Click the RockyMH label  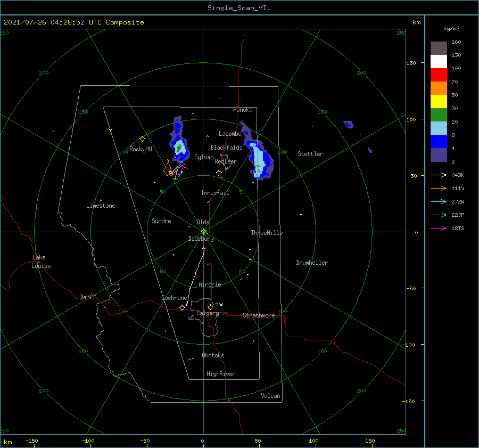point(141,149)
